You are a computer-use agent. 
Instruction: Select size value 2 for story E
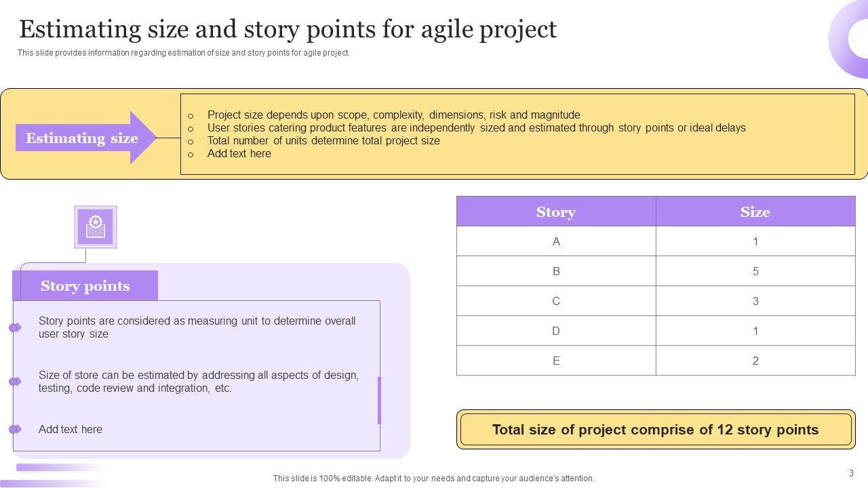click(x=755, y=361)
